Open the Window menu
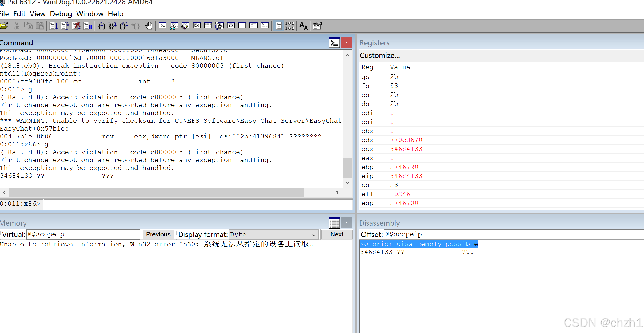Viewport: 644px width, 333px height. tap(90, 14)
